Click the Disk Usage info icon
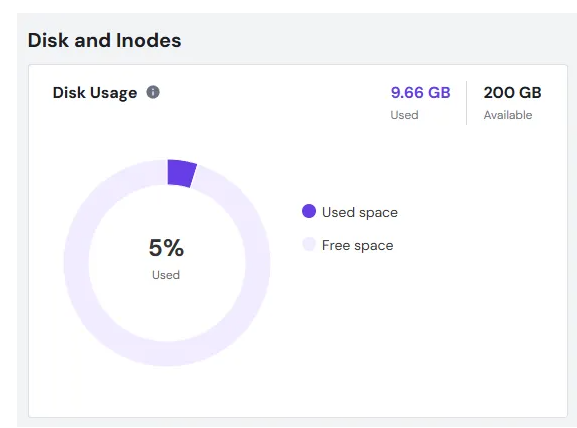The image size is (577, 428). point(153,92)
